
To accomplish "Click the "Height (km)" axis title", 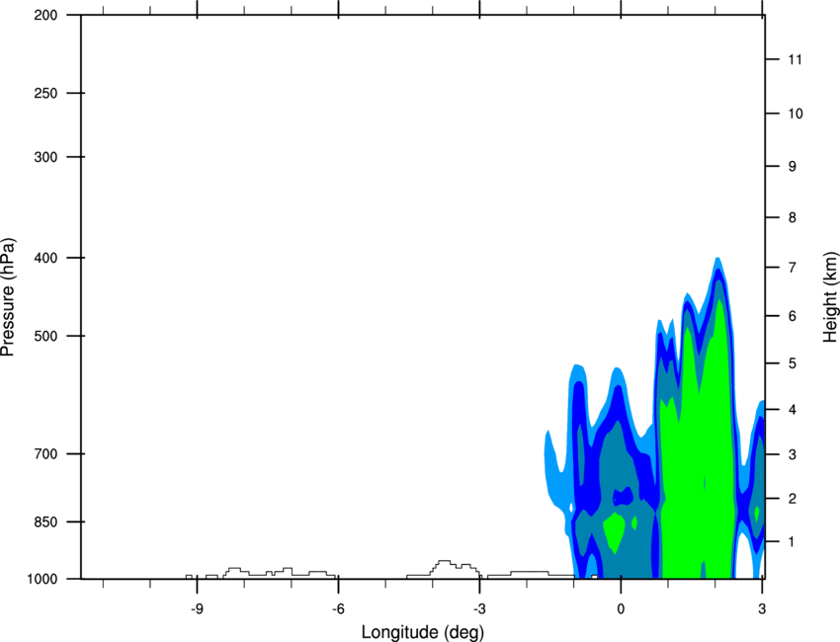I will pos(830,296).
